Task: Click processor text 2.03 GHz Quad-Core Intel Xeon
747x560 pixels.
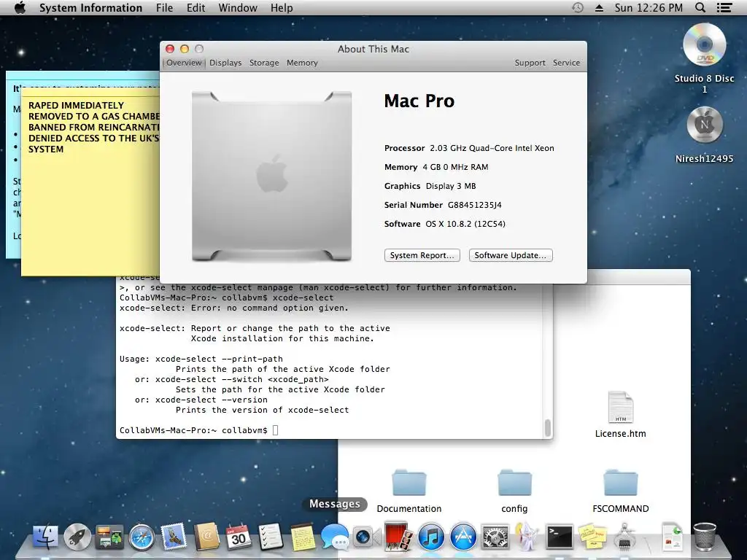Action: pyautogui.click(x=492, y=148)
